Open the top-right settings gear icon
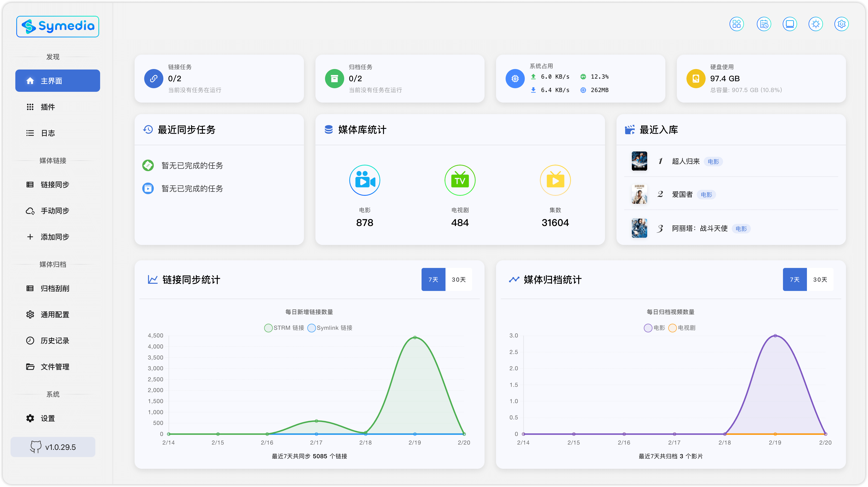The width and height of the screenshot is (868, 487). tap(841, 24)
